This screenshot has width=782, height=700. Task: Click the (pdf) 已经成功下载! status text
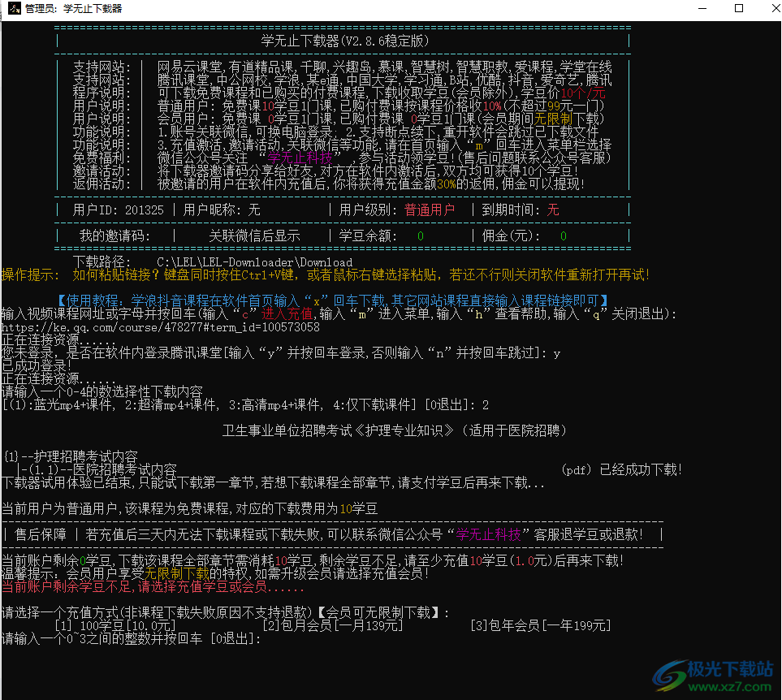tap(621, 469)
